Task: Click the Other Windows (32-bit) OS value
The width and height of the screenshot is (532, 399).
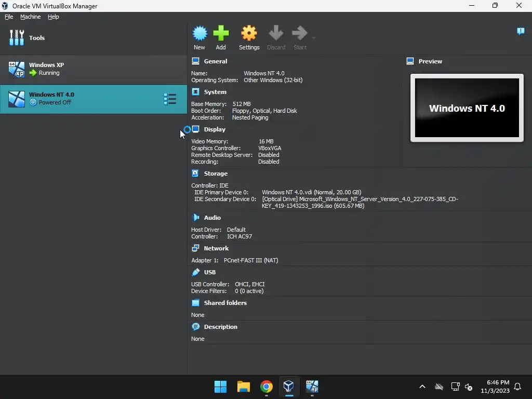Action: [x=273, y=80]
